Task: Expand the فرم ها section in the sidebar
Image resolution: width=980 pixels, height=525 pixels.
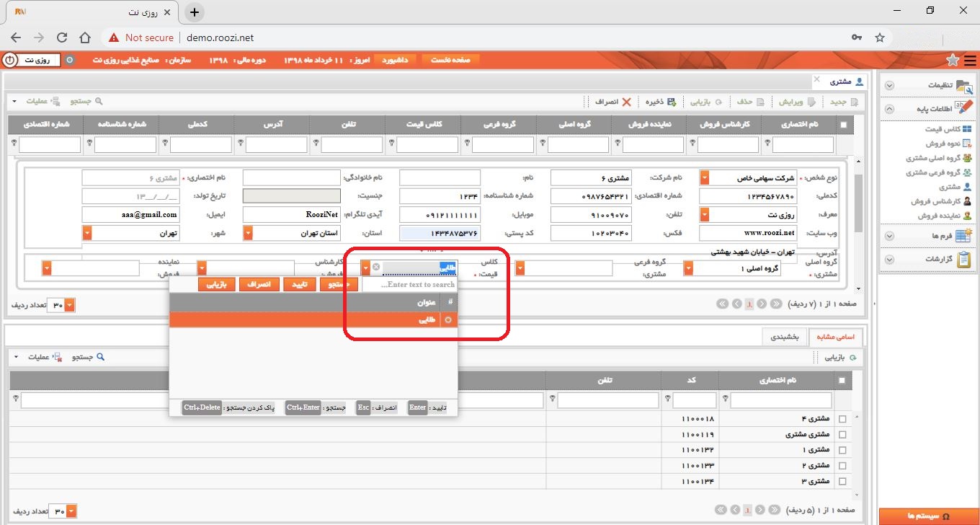Action: coord(889,236)
